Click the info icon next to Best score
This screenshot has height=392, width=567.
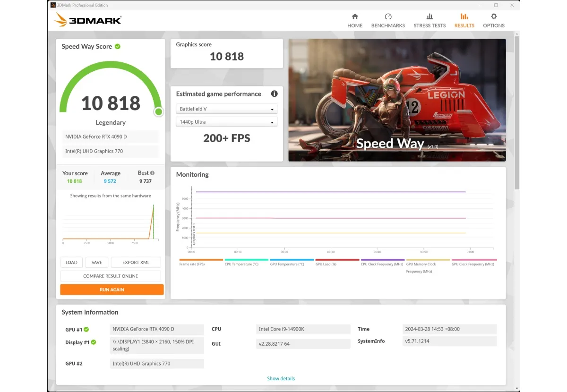coord(152,173)
